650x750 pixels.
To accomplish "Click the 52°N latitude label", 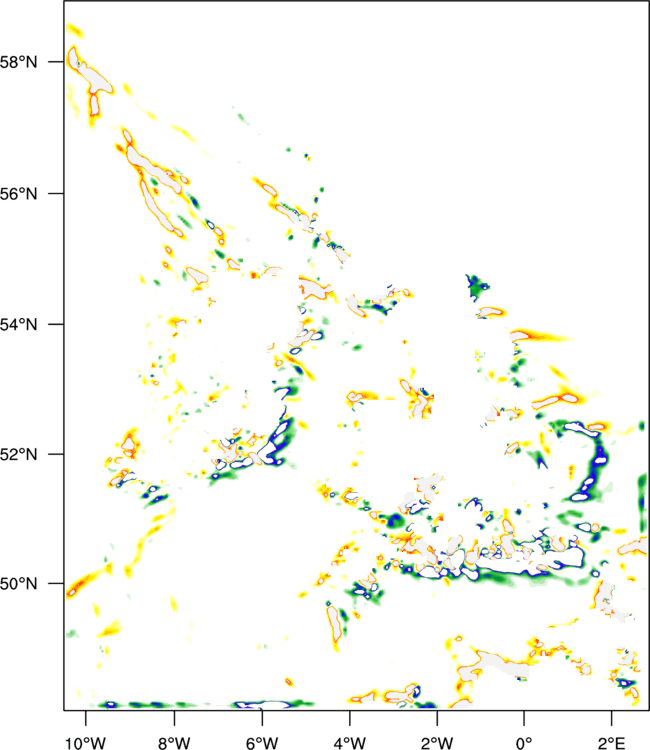I will tap(18, 454).
